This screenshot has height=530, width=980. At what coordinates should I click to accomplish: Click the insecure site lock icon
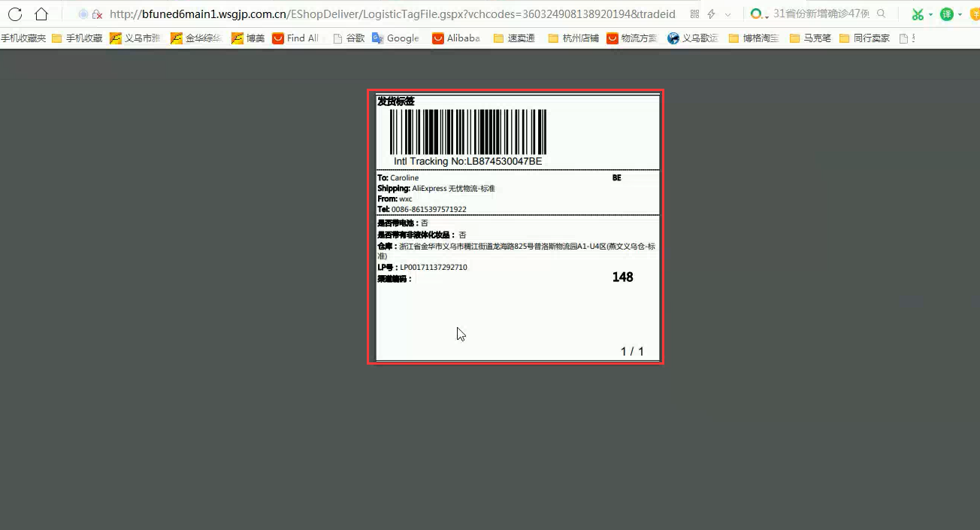[97, 14]
